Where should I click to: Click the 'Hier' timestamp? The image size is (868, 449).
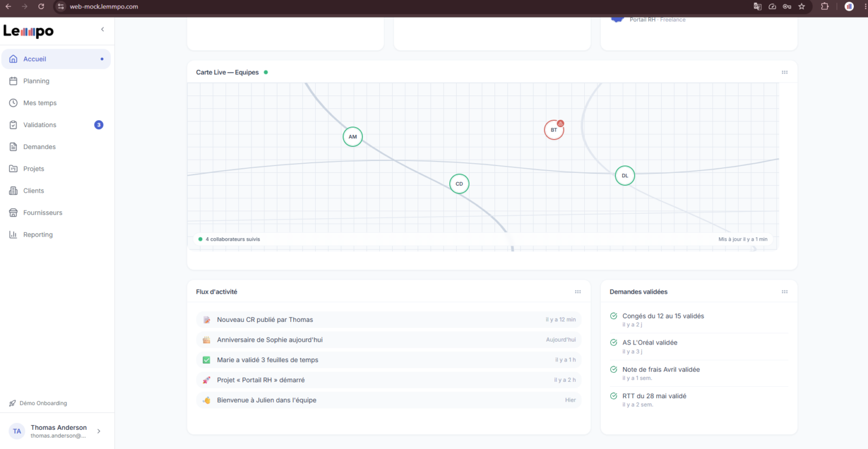(570, 400)
